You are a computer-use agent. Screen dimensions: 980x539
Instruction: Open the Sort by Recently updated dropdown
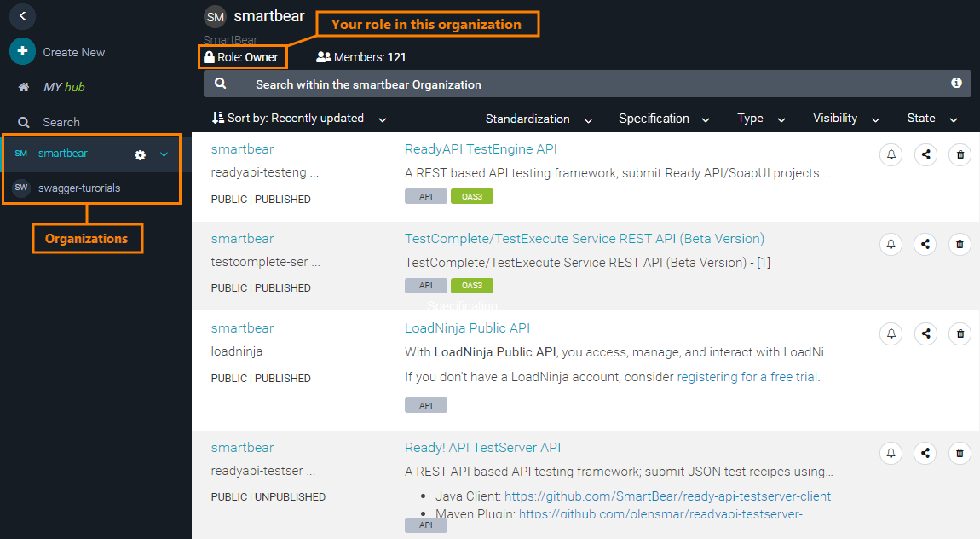[297, 119]
